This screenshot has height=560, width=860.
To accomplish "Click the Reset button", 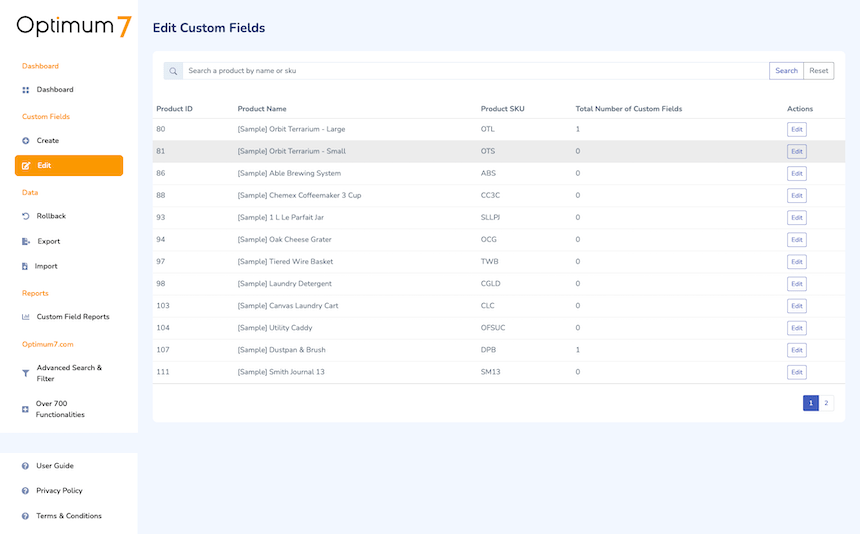I will click(819, 71).
